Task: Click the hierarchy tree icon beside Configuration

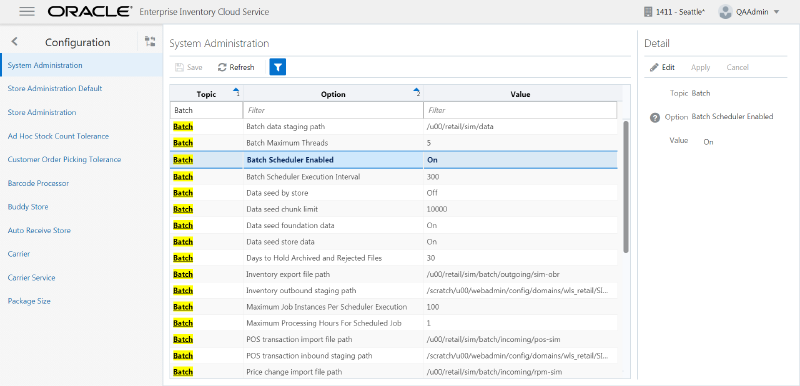Action: pos(149,42)
